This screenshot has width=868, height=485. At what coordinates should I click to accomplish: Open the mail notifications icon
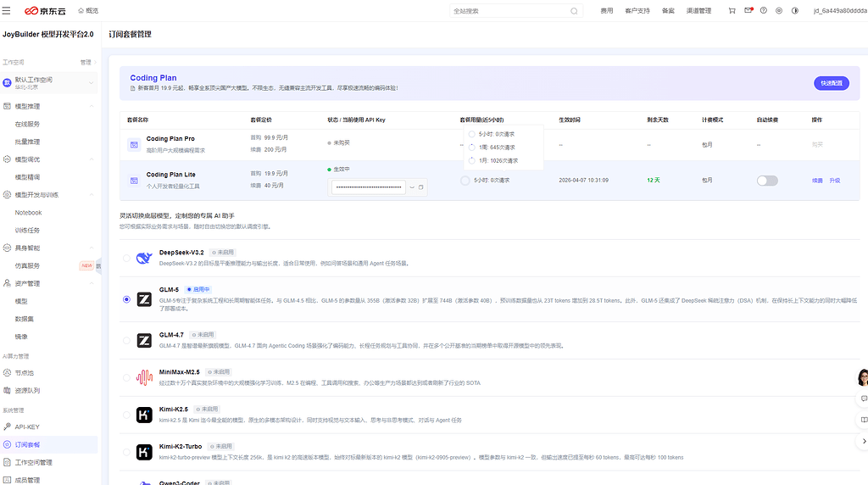point(748,10)
